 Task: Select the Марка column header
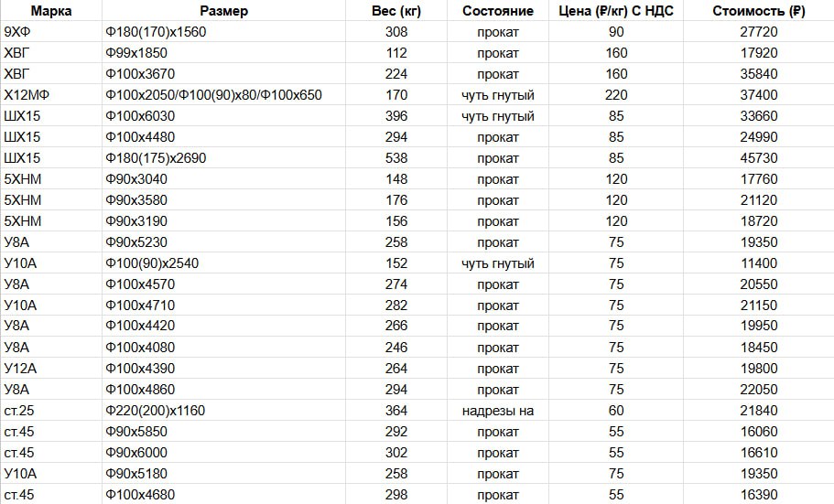coord(51,11)
